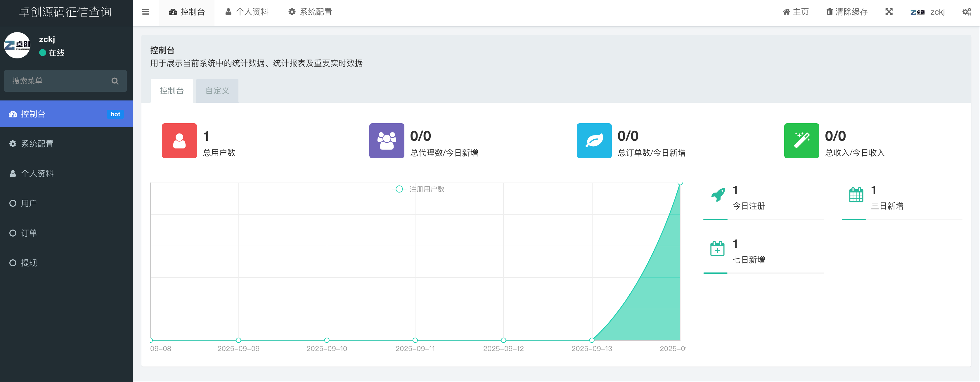Image resolution: width=980 pixels, height=382 pixels.
Task: Click the green income magic wand icon
Action: pyautogui.click(x=801, y=141)
